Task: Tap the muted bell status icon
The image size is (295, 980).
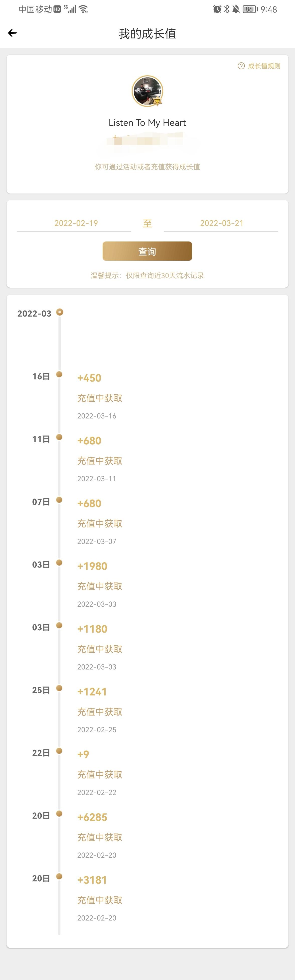Action: click(x=236, y=9)
